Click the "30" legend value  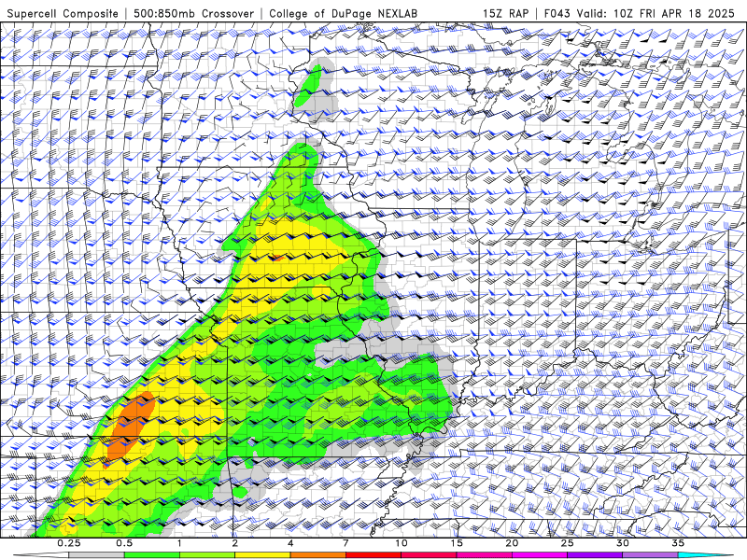click(x=623, y=543)
